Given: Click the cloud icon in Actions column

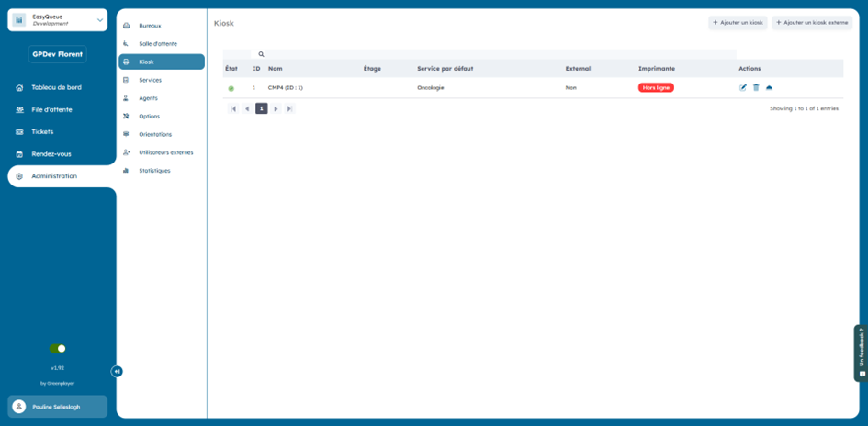Looking at the screenshot, I should (769, 88).
